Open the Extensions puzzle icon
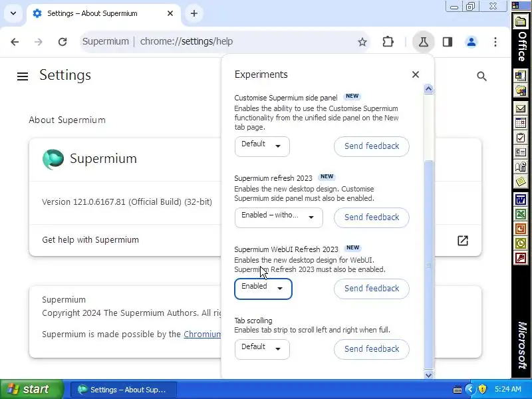532x399 pixels. click(x=388, y=42)
